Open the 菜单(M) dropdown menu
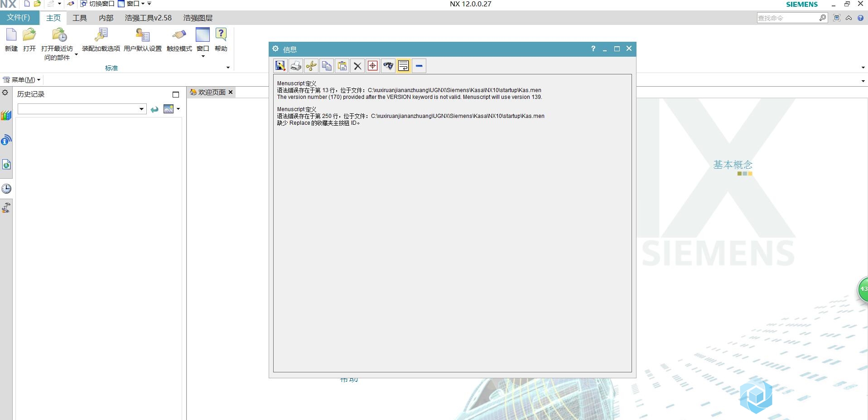868x420 pixels. (22, 80)
